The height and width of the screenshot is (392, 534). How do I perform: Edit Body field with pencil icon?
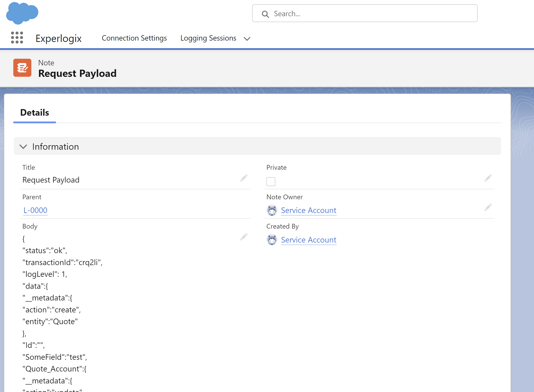click(x=244, y=237)
